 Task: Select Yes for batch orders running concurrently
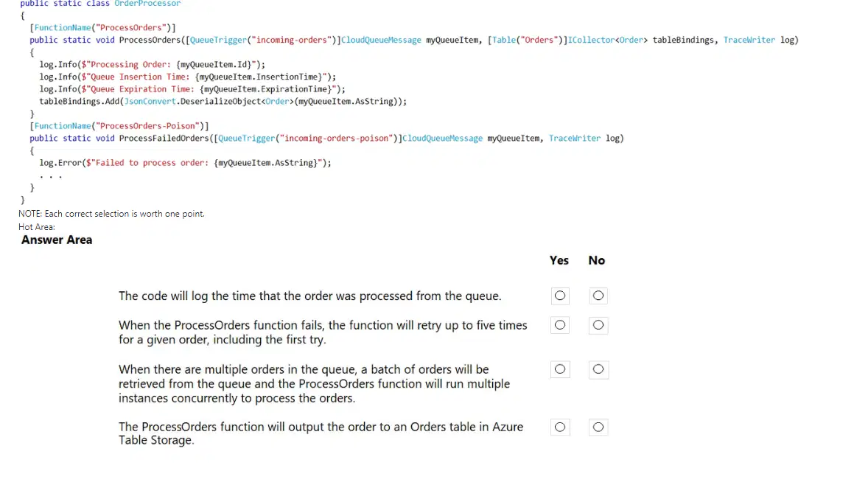coord(560,369)
